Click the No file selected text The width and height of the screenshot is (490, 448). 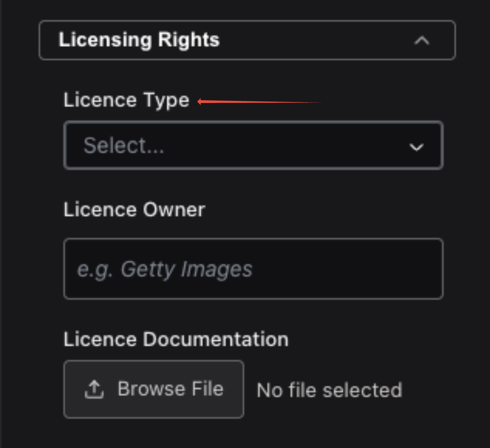pyautogui.click(x=329, y=390)
